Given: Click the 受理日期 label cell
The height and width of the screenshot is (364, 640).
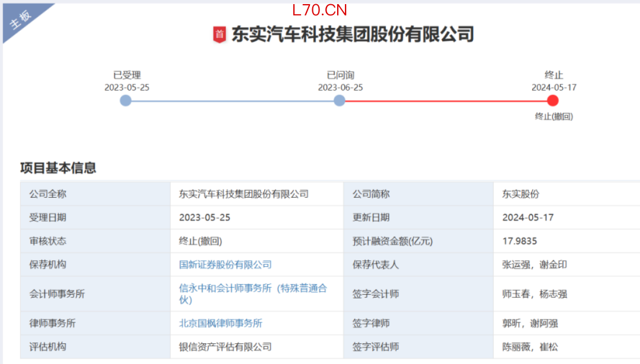Looking at the screenshot, I should (95, 218).
